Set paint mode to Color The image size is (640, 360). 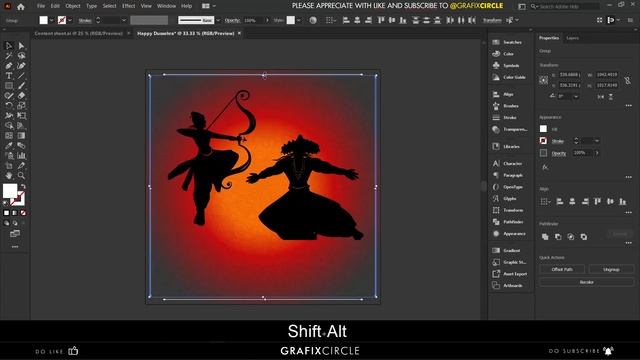6,213
